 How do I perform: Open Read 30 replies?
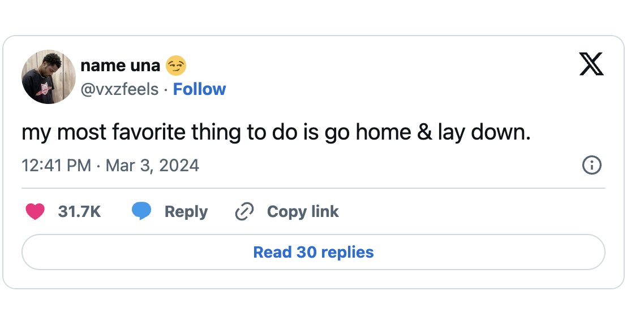click(314, 252)
